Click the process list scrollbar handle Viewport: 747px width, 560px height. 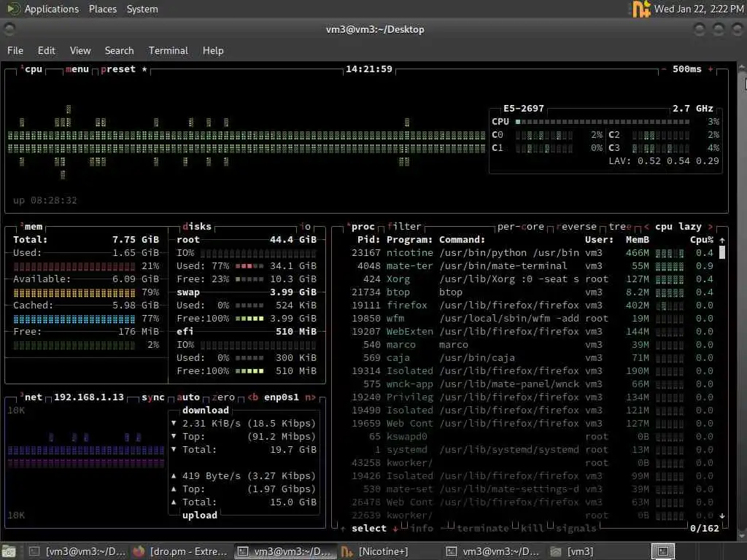[722, 252]
